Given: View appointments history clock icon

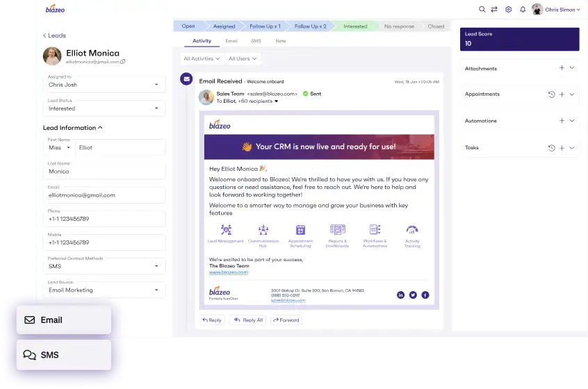Looking at the screenshot, I should point(551,94).
